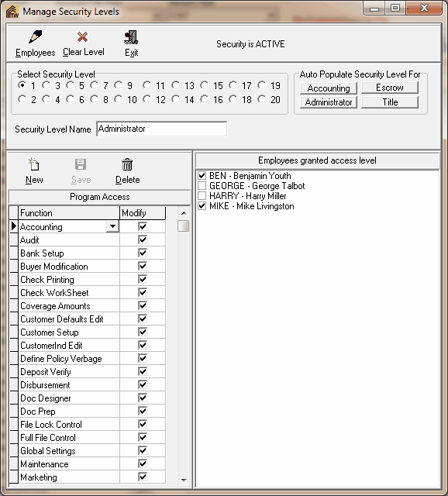Grant access to GEORGE - George Talbot
The width and height of the screenshot is (448, 496).
202,186
